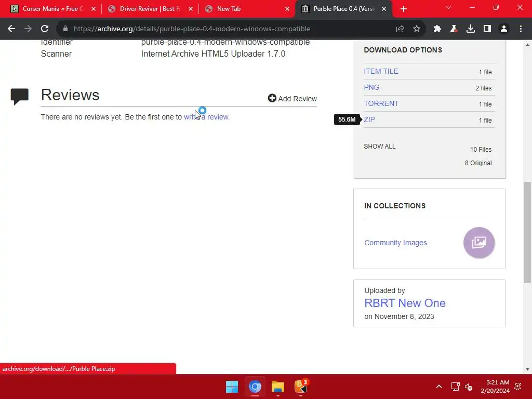Click the DOWNLOAD OPTIONS heading

(403, 50)
